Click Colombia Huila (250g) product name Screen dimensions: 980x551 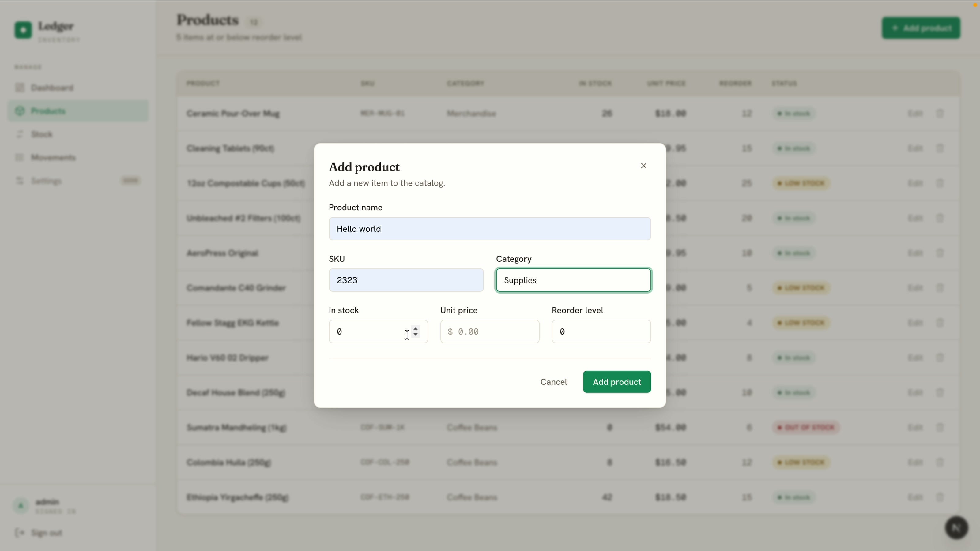(229, 463)
